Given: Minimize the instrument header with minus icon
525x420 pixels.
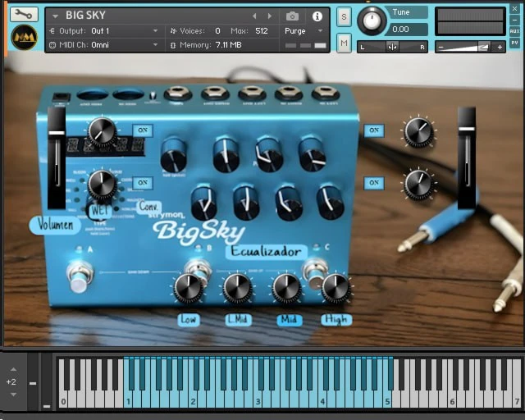Looking at the screenshot, I should pyautogui.click(x=514, y=20).
